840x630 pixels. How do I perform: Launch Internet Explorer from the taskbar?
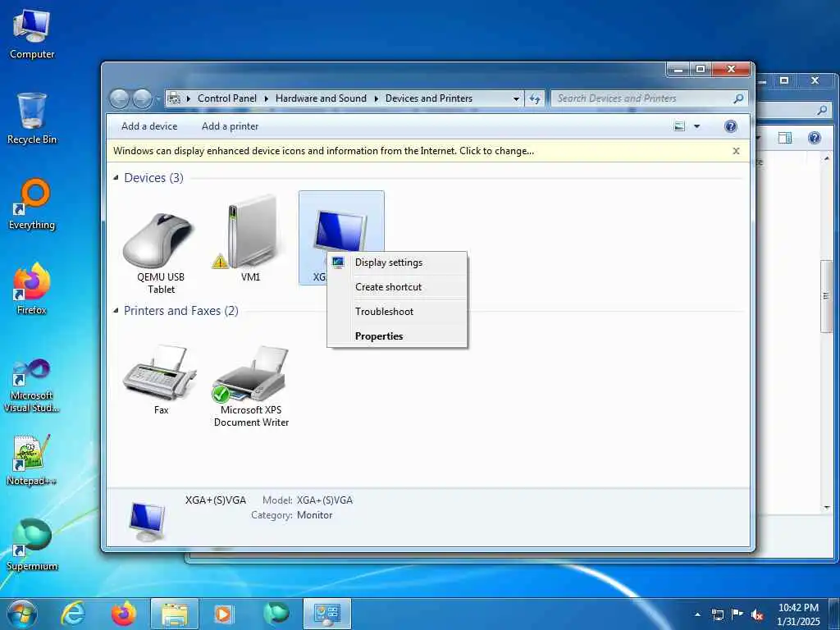(73, 614)
